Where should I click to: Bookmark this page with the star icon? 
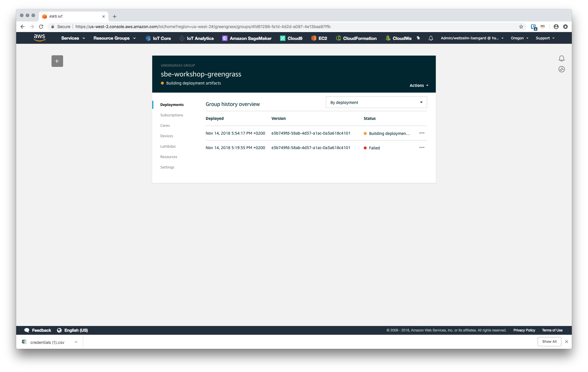(x=521, y=27)
